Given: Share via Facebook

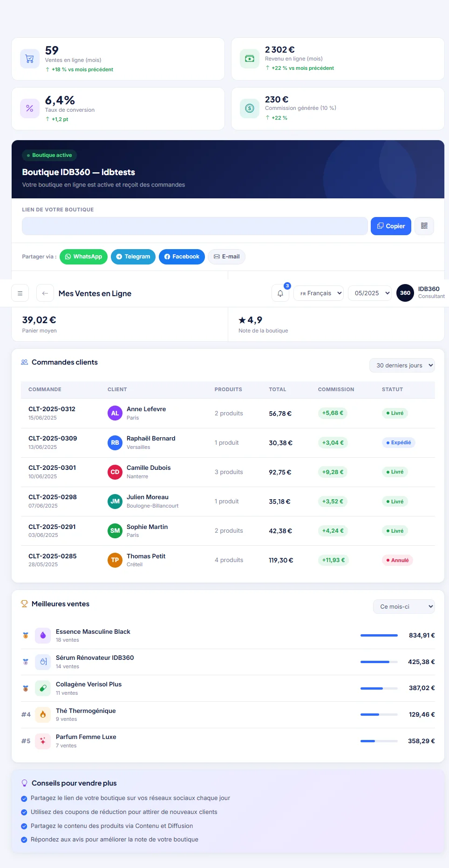Looking at the screenshot, I should coord(182,257).
